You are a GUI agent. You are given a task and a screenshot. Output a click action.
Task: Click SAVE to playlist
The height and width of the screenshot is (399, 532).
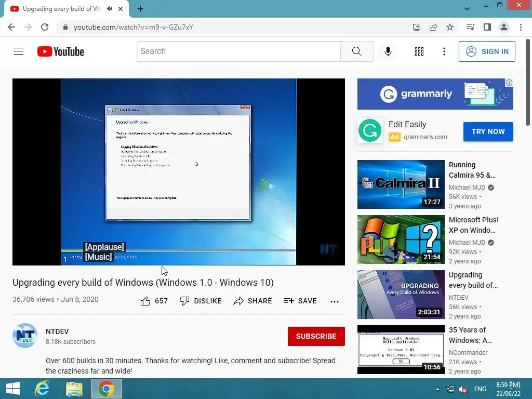click(300, 301)
